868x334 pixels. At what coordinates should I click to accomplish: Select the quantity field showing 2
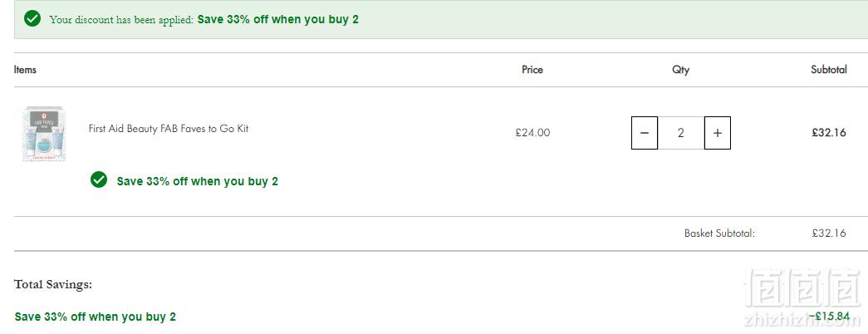[681, 133]
